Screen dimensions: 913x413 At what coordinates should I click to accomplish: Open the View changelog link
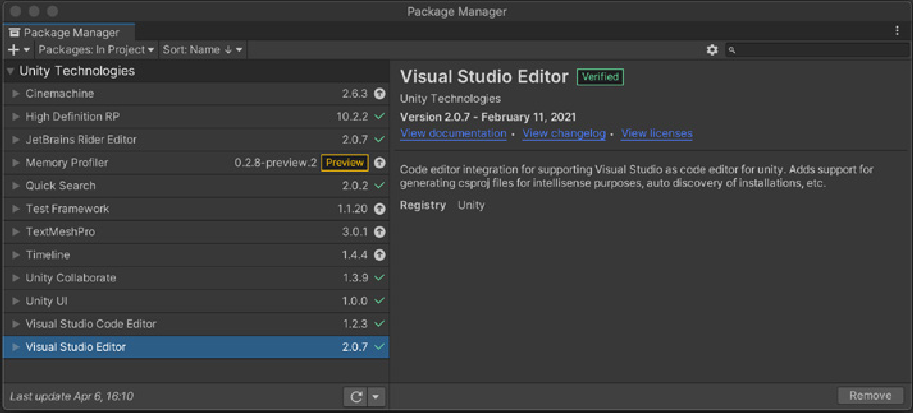(564, 133)
